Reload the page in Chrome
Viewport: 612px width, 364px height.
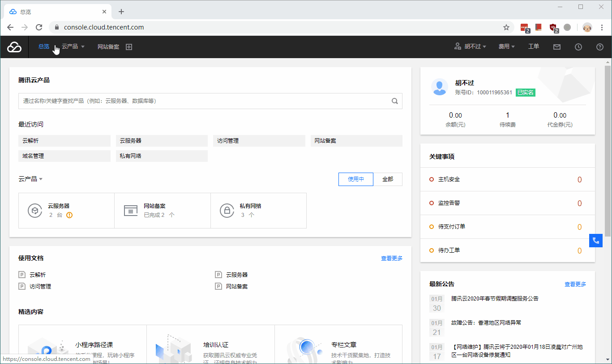pos(39,27)
